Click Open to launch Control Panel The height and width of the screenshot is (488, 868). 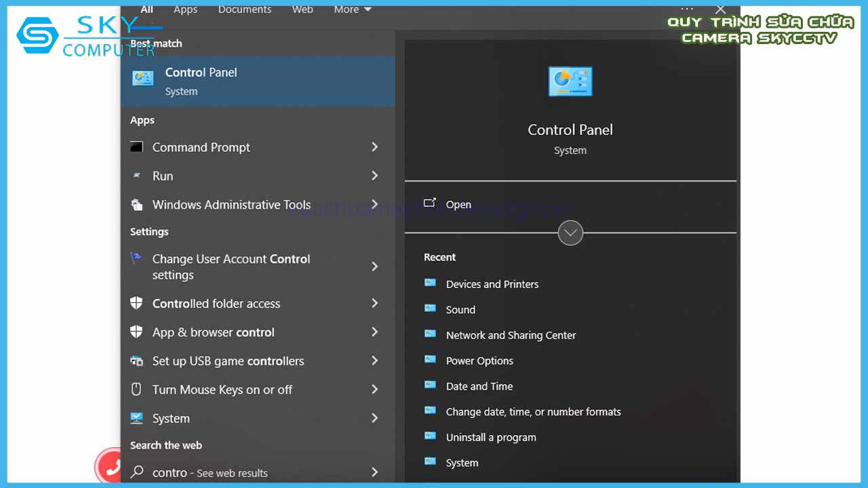tap(458, 205)
